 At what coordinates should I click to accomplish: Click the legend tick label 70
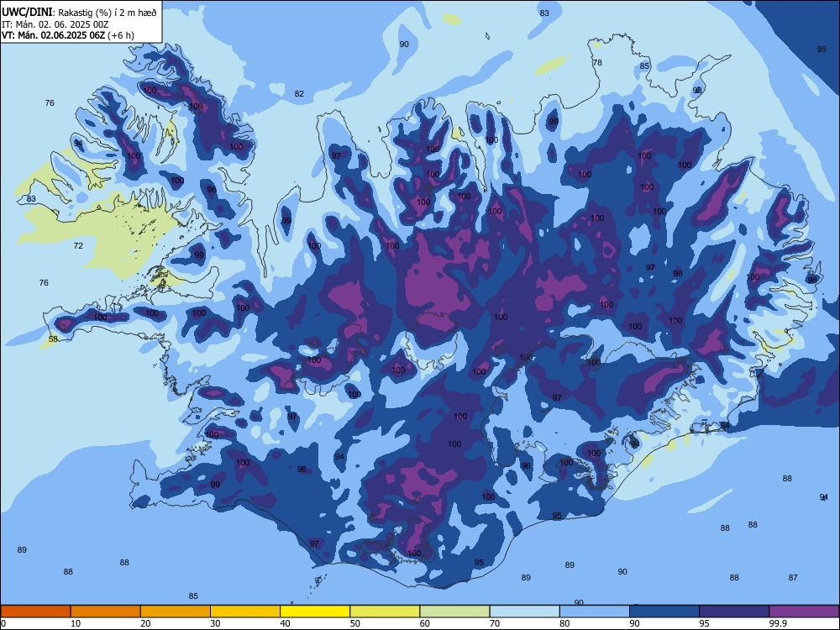(495, 623)
